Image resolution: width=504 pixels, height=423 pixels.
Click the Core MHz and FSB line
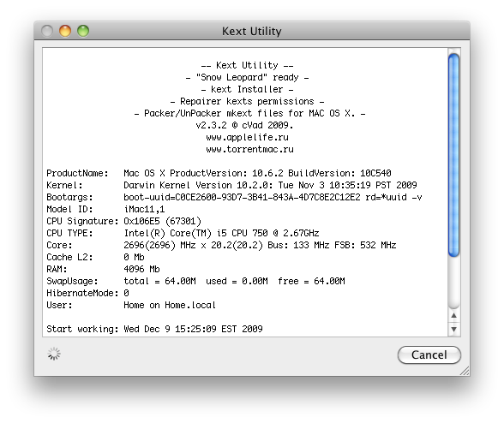(x=260, y=246)
